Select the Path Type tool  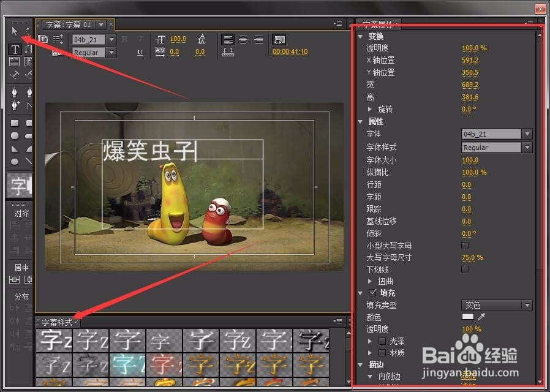14,75
